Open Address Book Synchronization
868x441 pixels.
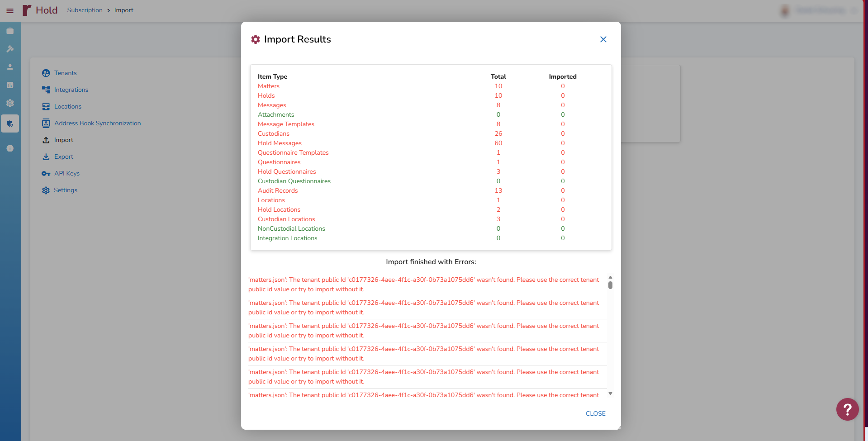point(97,123)
